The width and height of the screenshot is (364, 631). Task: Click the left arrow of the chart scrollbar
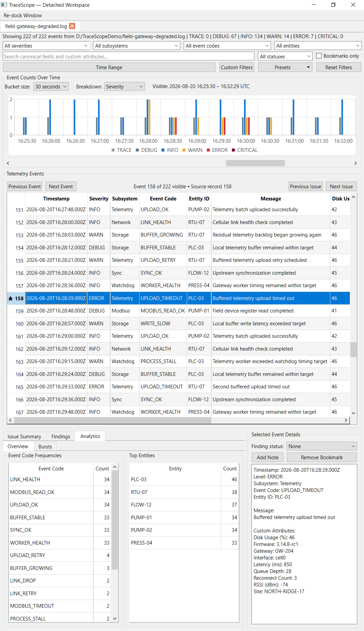pos(8,163)
